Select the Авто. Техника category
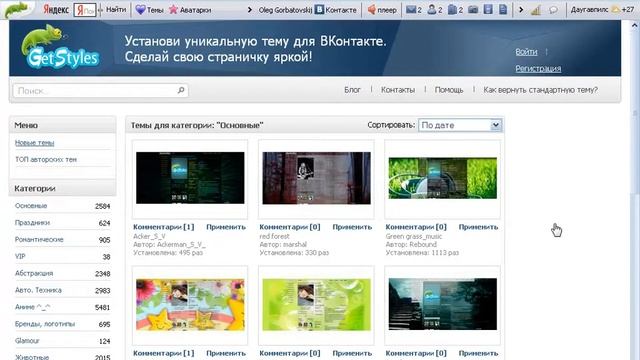This screenshot has width=640, height=360. pyautogui.click(x=38, y=290)
